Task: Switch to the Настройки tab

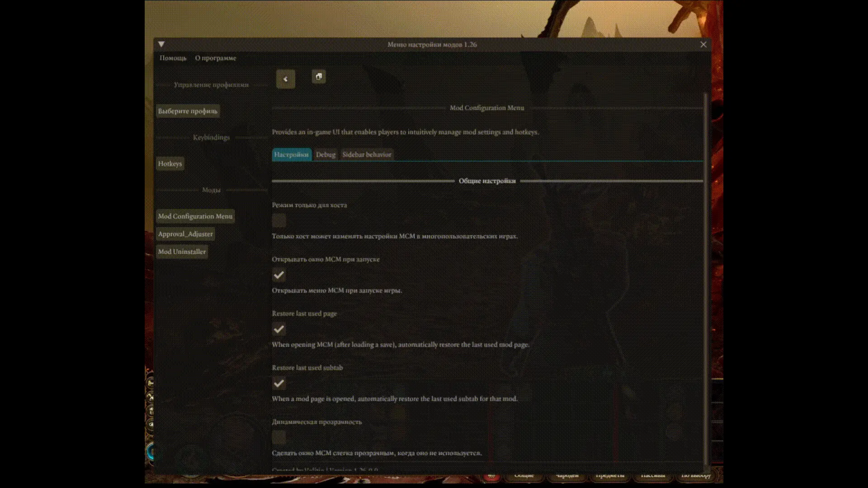Action: point(292,155)
